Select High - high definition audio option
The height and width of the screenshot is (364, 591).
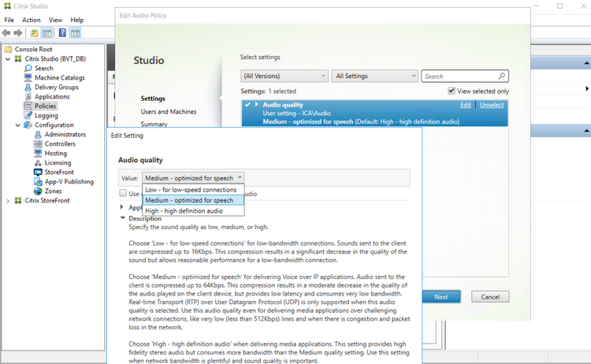tap(193, 210)
